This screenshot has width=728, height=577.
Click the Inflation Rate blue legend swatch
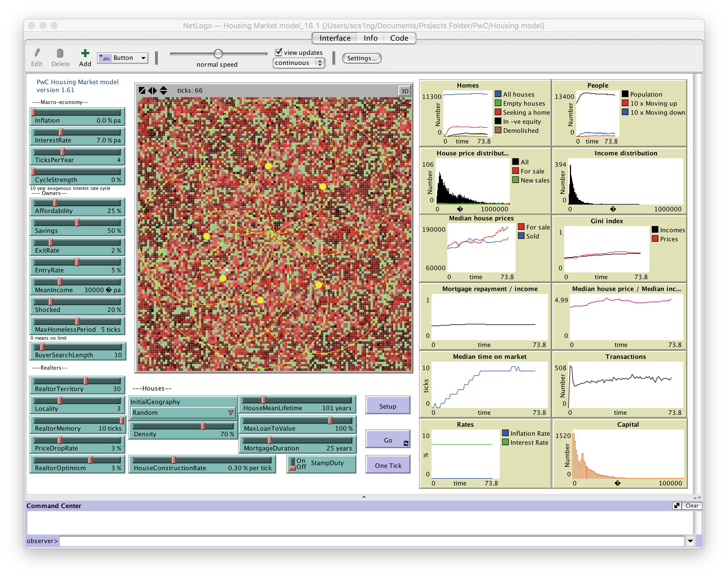505,433
